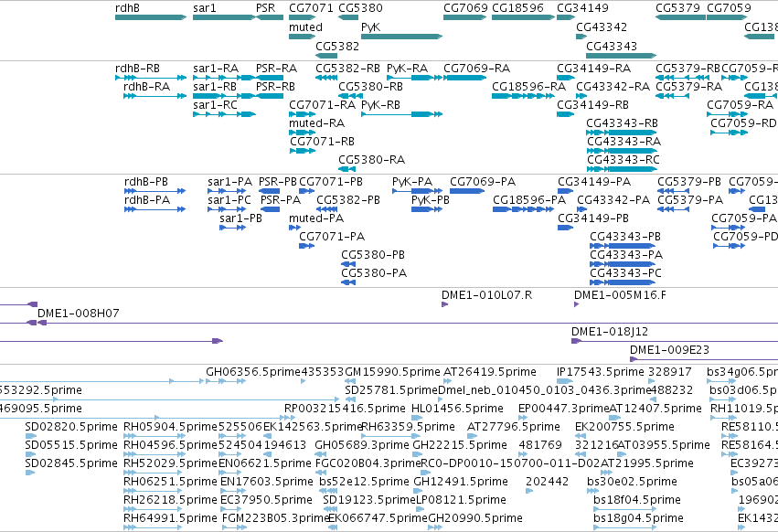Select protein PSR-PA

click(281, 200)
